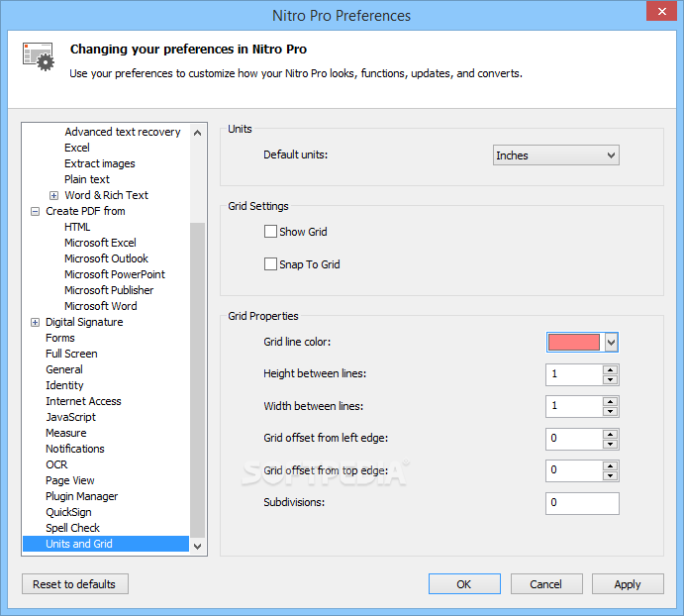Select Advanced text recovery category
This screenshot has height=616, width=684.
(123, 132)
